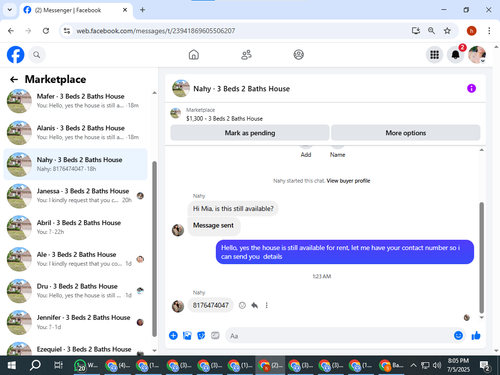Attach a file using image icon
This screenshot has height=375, width=500.
(187, 335)
